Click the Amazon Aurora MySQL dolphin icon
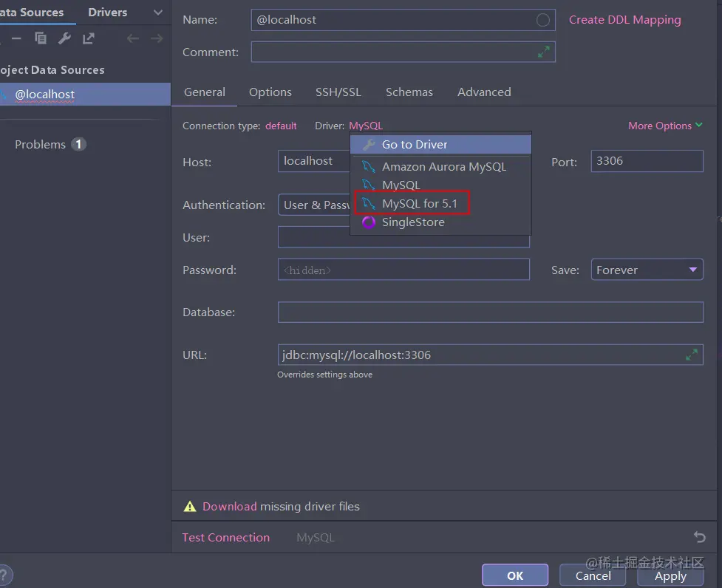The width and height of the screenshot is (722, 588). (x=368, y=166)
